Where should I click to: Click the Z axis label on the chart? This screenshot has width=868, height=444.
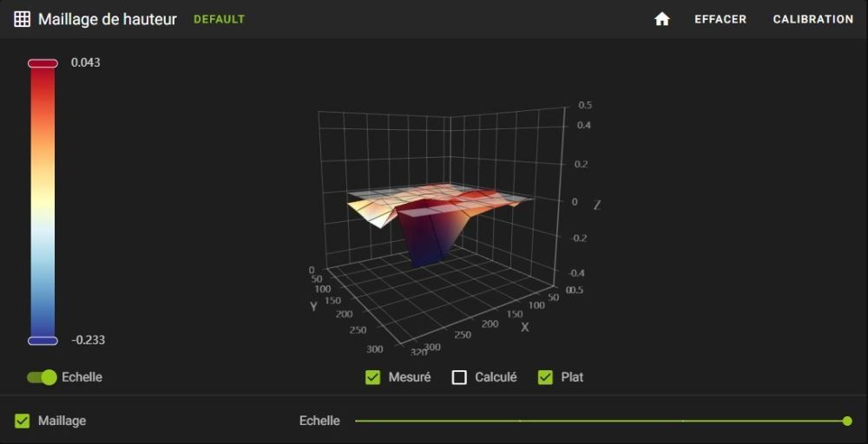(x=597, y=206)
